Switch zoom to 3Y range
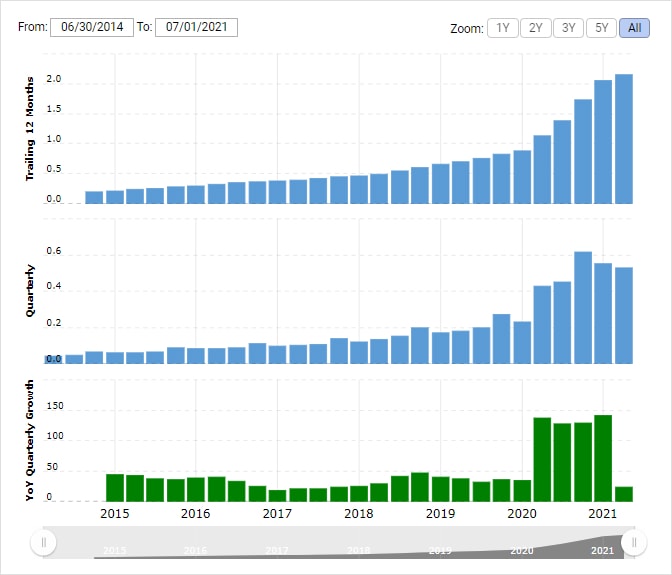The width and height of the screenshot is (672, 575). (568, 28)
